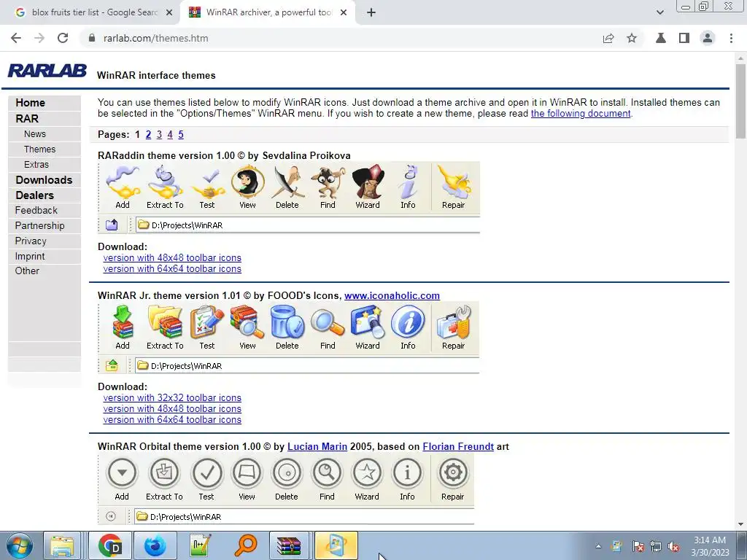The width and height of the screenshot is (747, 560).
Task: Open a new browser tab
Action: [x=371, y=12]
